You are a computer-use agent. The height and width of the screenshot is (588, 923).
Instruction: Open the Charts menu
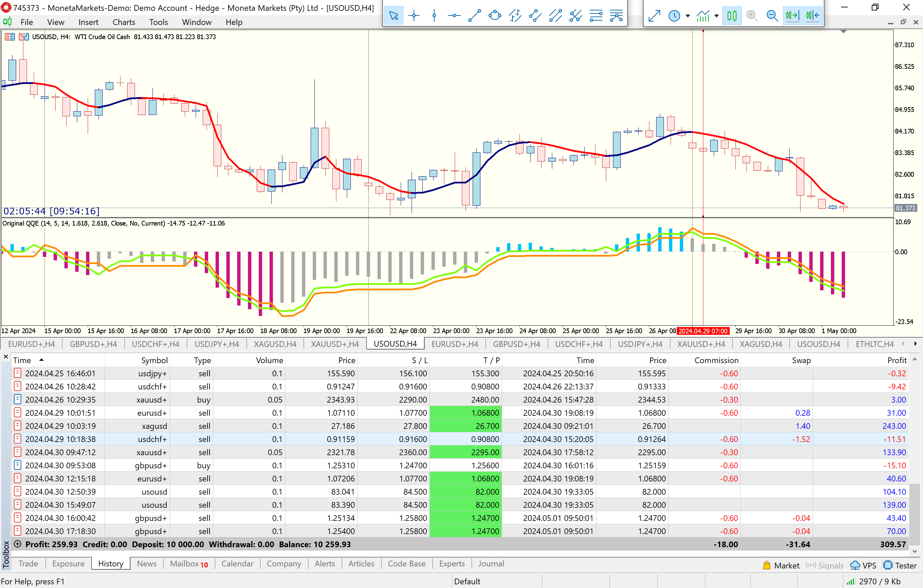[123, 22]
